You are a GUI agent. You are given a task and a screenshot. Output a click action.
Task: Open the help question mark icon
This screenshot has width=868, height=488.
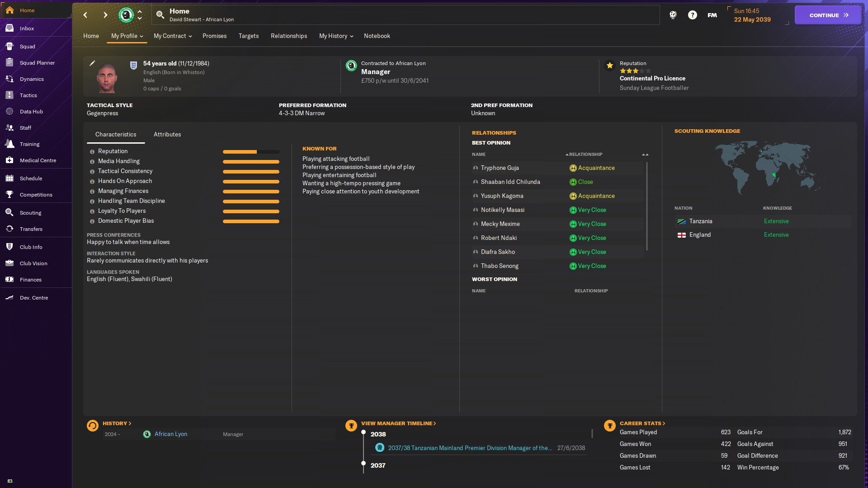[x=692, y=15]
